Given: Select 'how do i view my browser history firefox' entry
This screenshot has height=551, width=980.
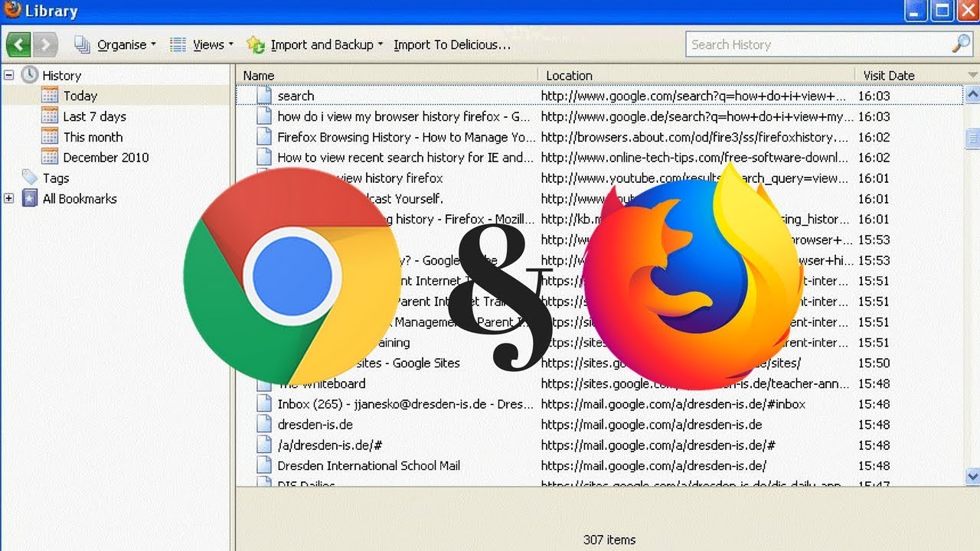Looking at the screenshot, I should point(599,116).
